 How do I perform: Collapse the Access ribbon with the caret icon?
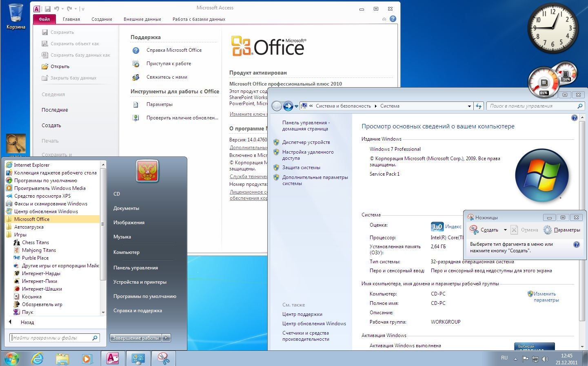pyautogui.click(x=384, y=19)
